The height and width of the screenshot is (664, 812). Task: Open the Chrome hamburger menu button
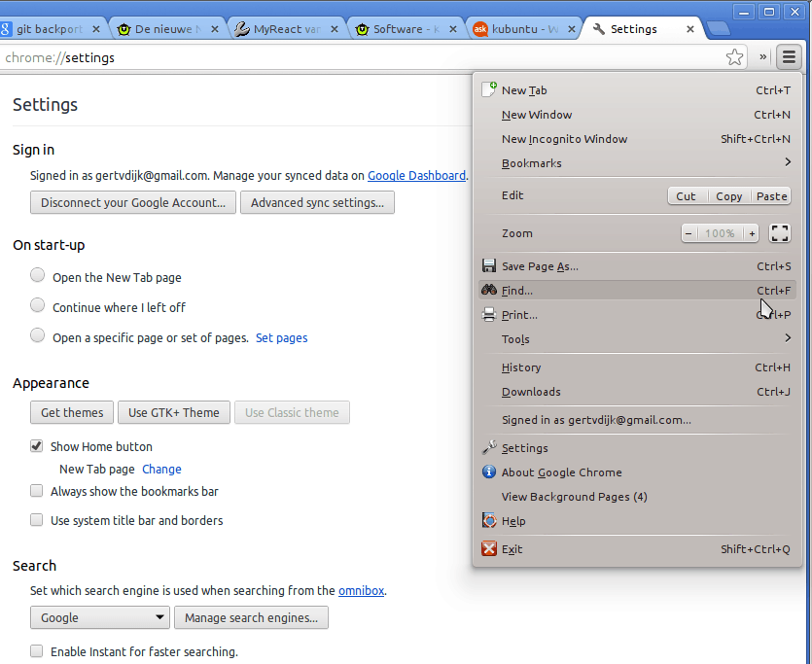click(789, 57)
